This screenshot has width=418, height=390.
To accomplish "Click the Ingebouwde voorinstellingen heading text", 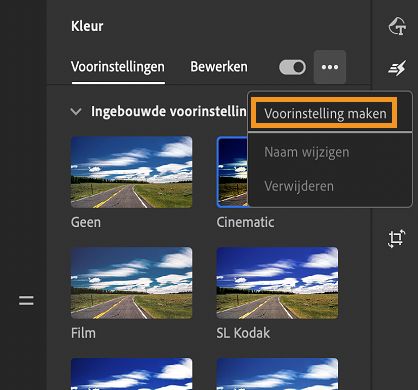I will pyautogui.click(x=169, y=111).
